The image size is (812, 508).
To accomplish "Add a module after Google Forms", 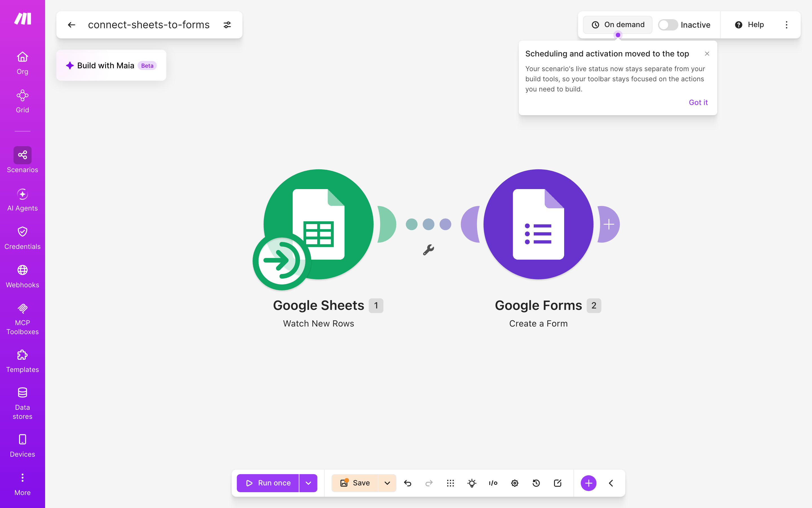I will [x=609, y=224].
